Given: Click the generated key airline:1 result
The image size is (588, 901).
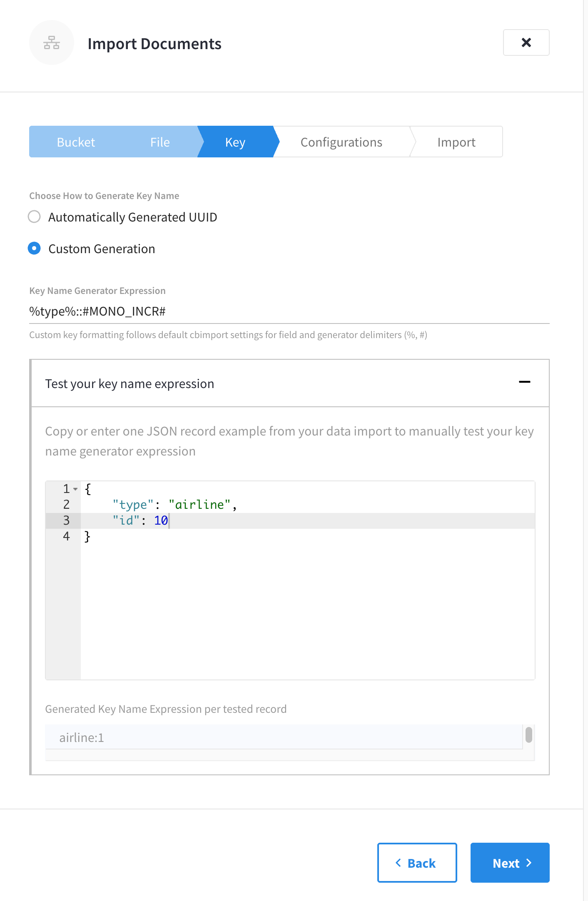Looking at the screenshot, I should click(x=82, y=738).
